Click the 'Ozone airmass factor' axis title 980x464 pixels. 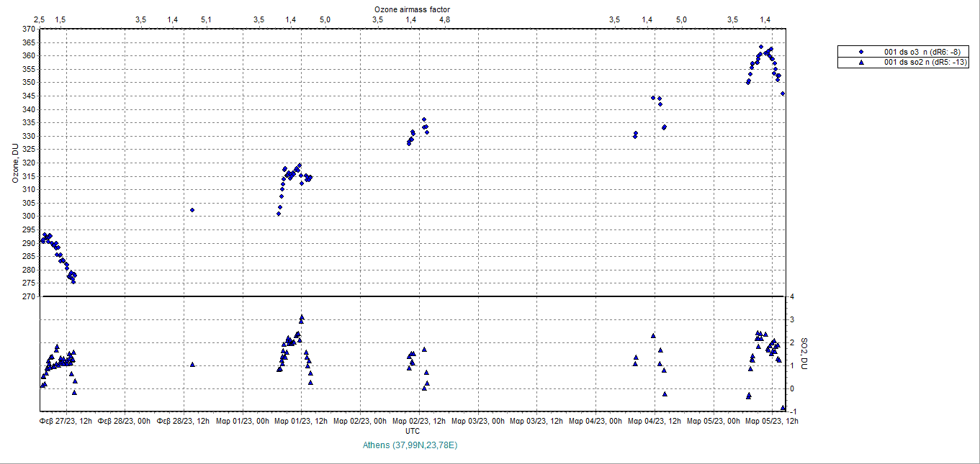click(x=413, y=9)
